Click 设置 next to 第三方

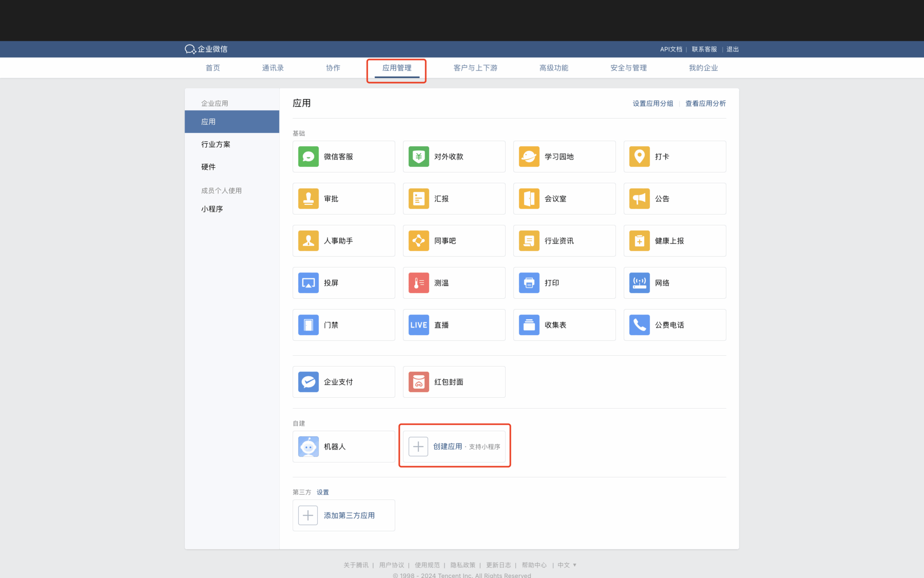pyautogui.click(x=322, y=492)
